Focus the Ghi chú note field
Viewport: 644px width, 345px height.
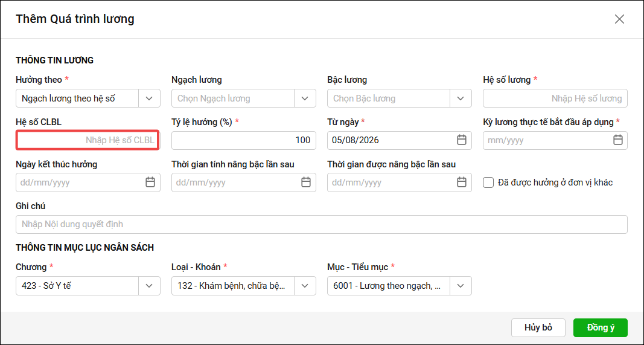pyautogui.click(x=322, y=225)
